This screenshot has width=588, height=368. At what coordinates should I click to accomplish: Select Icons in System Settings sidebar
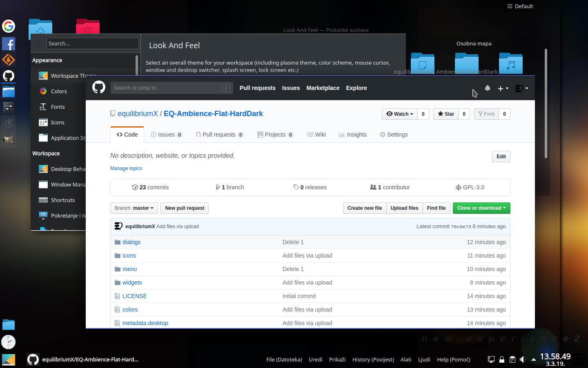click(x=58, y=122)
